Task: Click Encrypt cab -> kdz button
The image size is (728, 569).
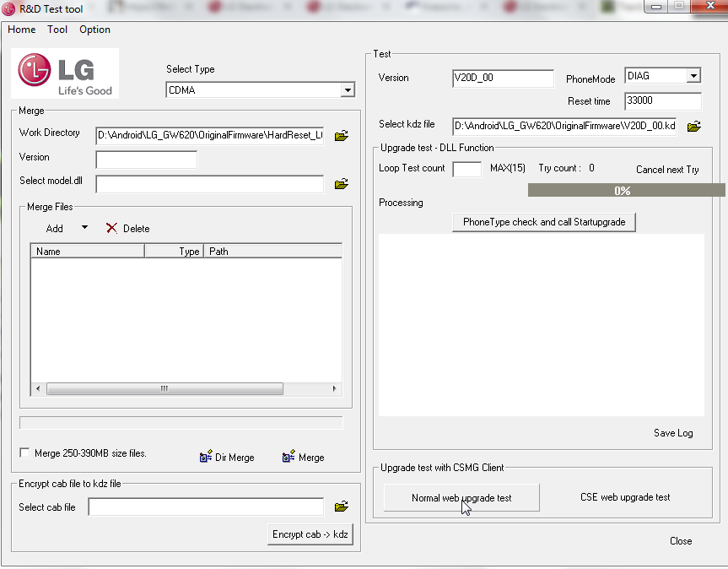Action: pyautogui.click(x=310, y=534)
